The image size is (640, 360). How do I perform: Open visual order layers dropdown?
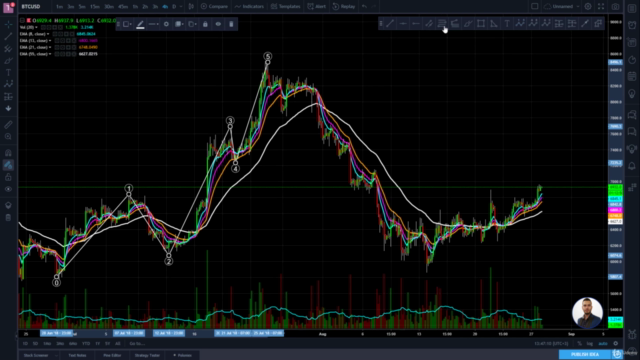coord(179,24)
